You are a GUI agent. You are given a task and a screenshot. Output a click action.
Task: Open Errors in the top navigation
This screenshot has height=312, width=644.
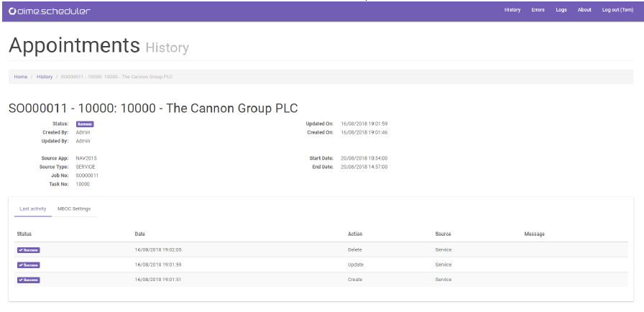pyautogui.click(x=538, y=10)
